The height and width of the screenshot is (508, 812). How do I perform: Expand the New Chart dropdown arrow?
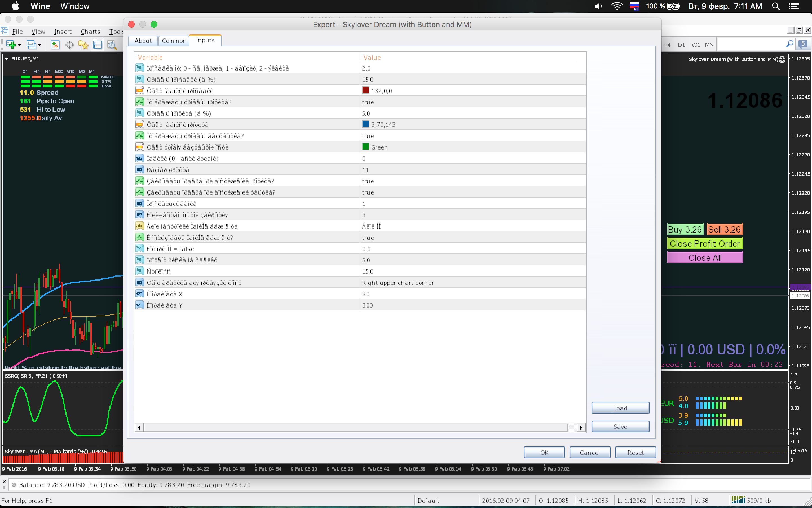[x=19, y=45]
